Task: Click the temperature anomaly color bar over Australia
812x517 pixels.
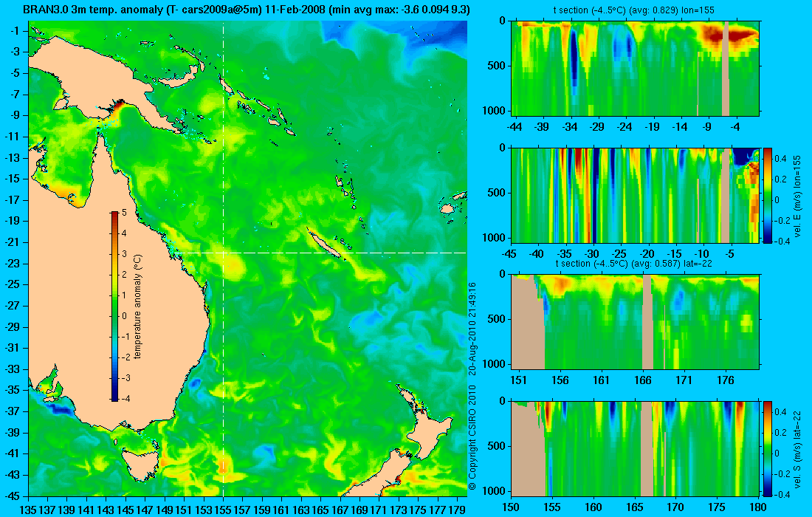Action: (114, 307)
